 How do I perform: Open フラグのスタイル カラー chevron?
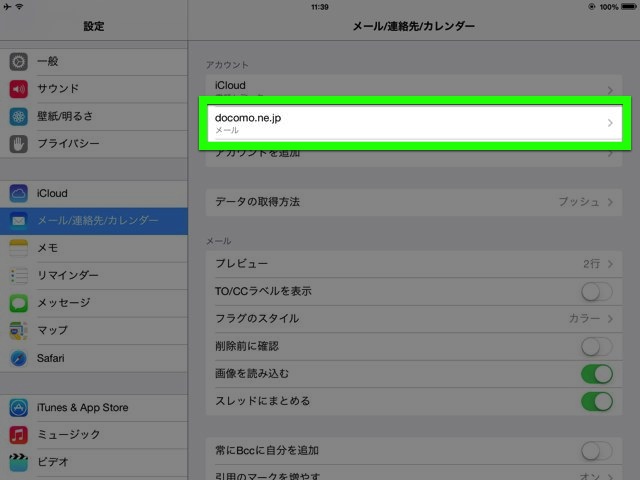[610, 319]
